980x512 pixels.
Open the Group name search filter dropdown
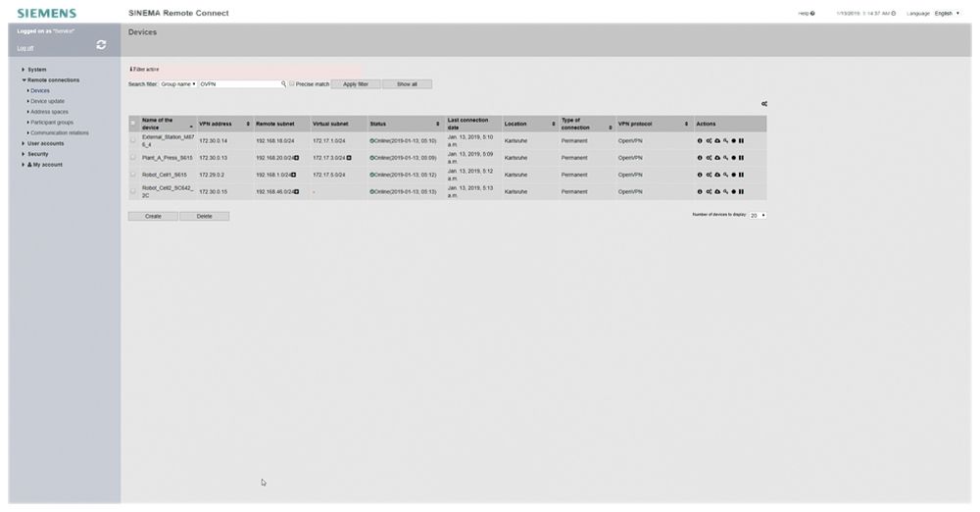tap(178, 84)
